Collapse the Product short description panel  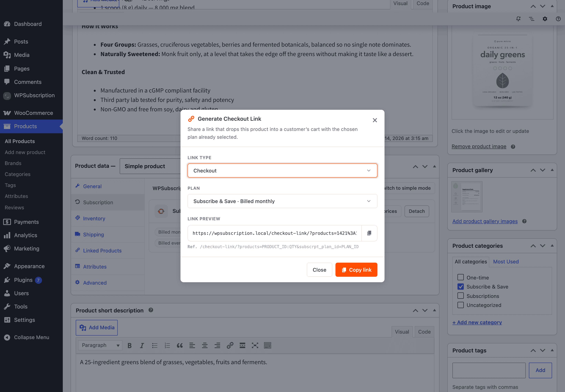click(435, 310)
